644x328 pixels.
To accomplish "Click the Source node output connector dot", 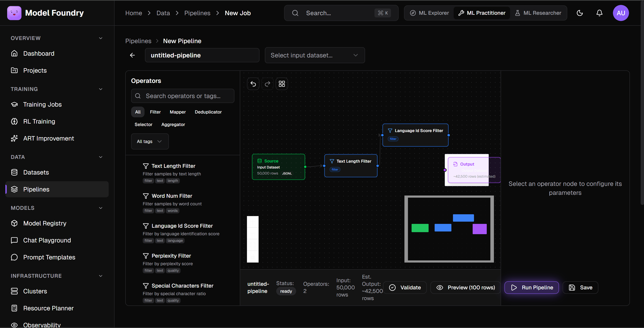I will [305, 167].
